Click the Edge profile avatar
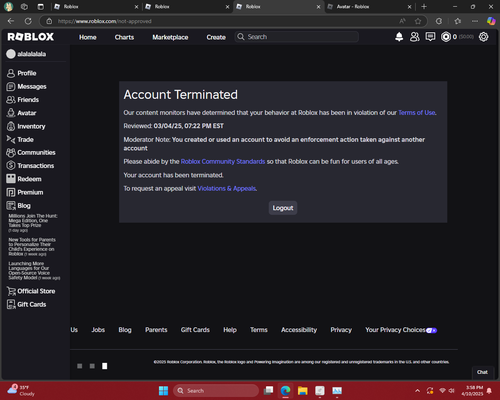 tap(8, 6)
